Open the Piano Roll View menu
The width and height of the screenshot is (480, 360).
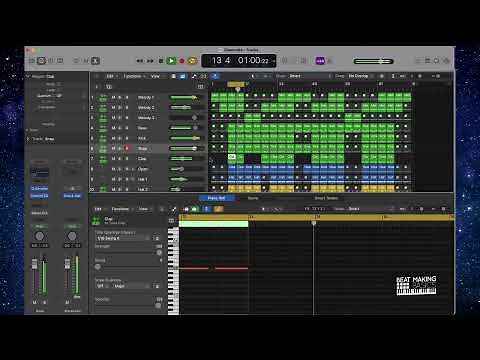(144, 209)
